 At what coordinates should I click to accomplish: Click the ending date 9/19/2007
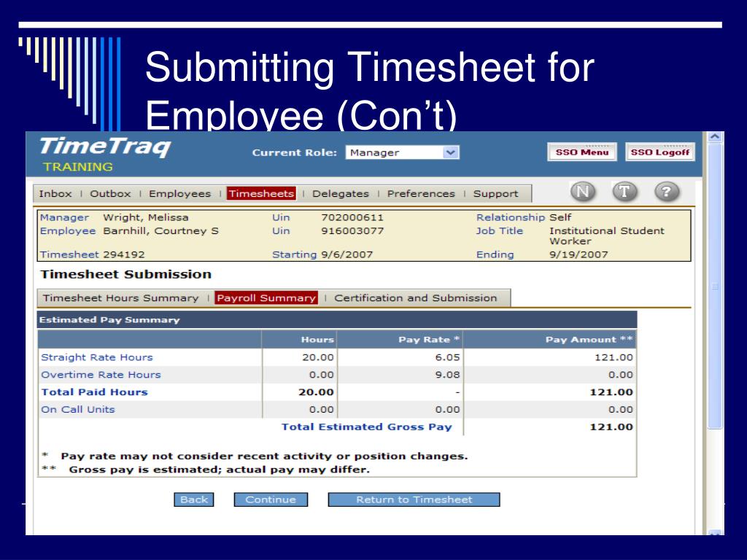click(x=578, y=254)
